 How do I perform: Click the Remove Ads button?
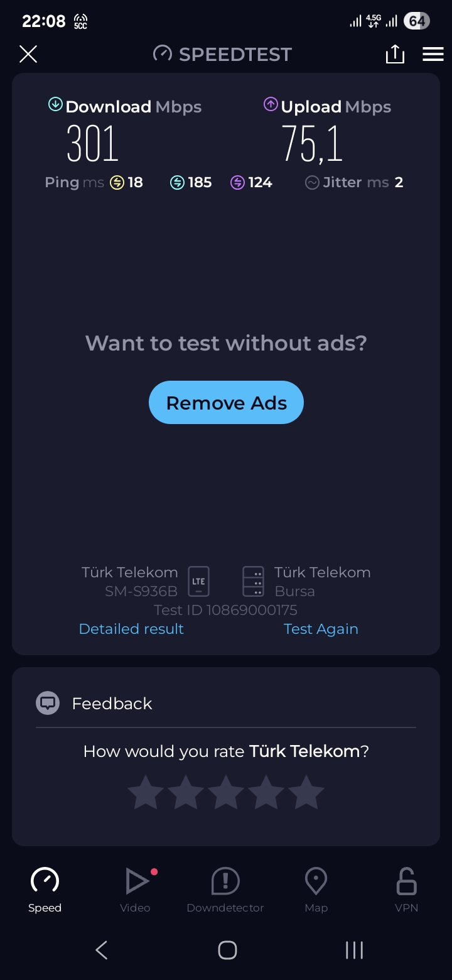click(226, 403)
